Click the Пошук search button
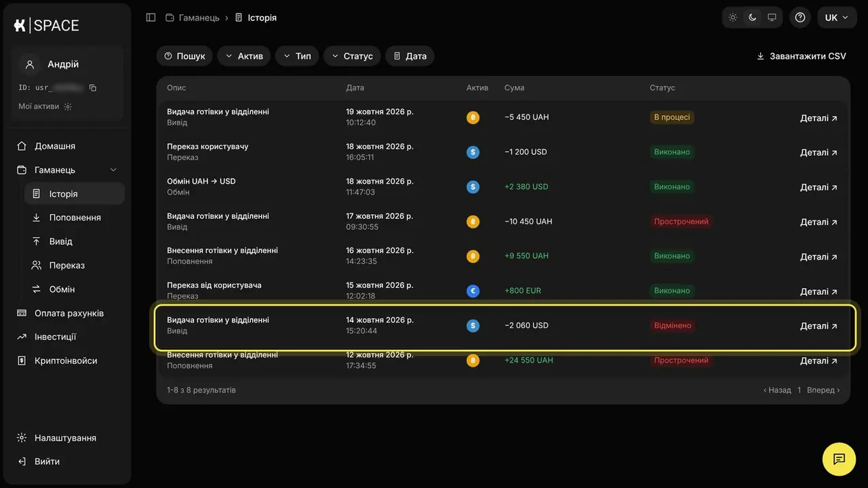 tap(184, 56)
